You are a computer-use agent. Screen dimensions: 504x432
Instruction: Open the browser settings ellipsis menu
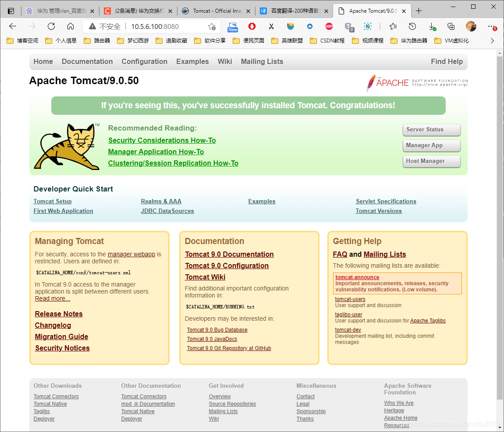(x=492, y=26)
